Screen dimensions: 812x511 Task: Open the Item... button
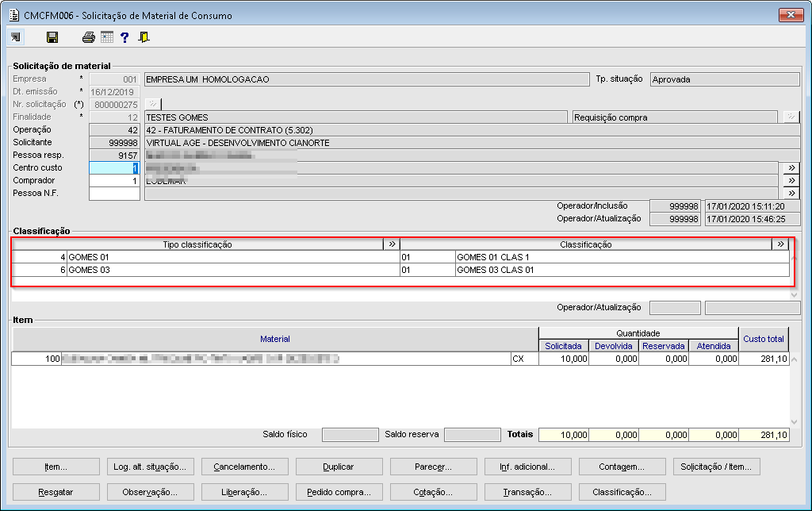point(56,467)
